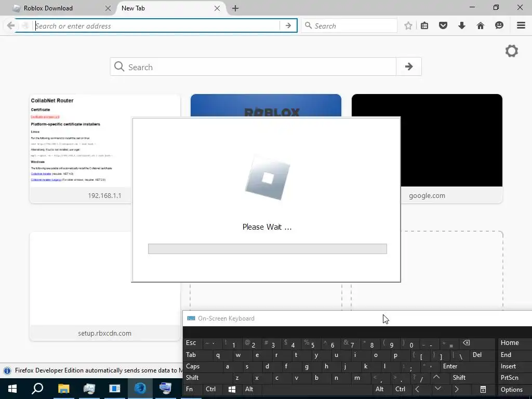Tap the m key on On-Screen Keyboard
This screenshot has height=399, width=532.
point(362,378)
